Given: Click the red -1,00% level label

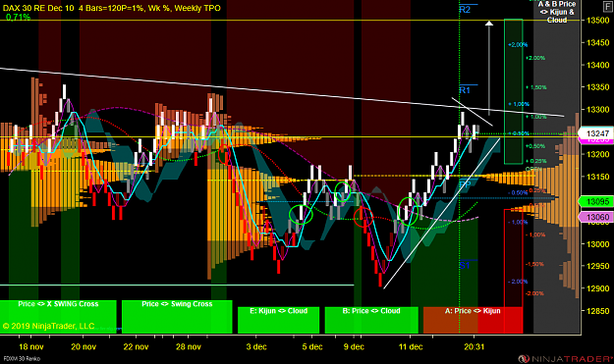Looking at the screenshot, I should (535, 234).
